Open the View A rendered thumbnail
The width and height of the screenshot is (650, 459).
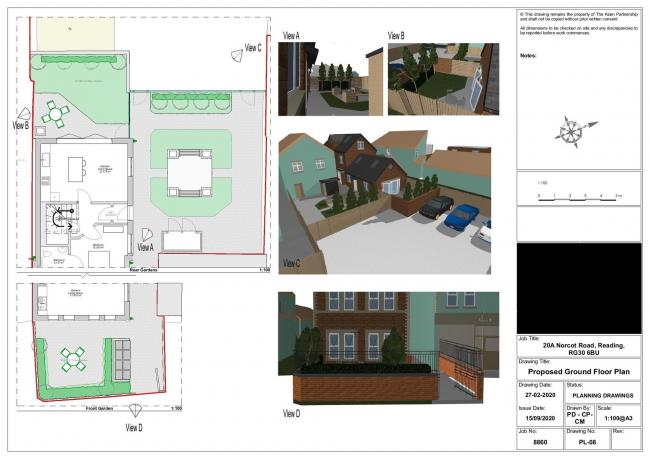[327, 76]
